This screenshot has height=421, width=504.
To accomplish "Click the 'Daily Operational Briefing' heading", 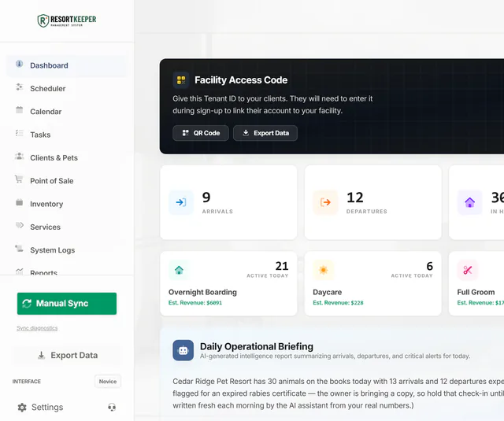I will [x=257, y=346].
